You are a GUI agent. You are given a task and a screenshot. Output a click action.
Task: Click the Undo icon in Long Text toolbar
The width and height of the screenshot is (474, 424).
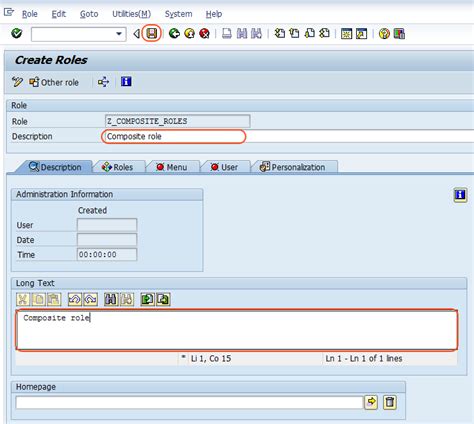(75, 299)
